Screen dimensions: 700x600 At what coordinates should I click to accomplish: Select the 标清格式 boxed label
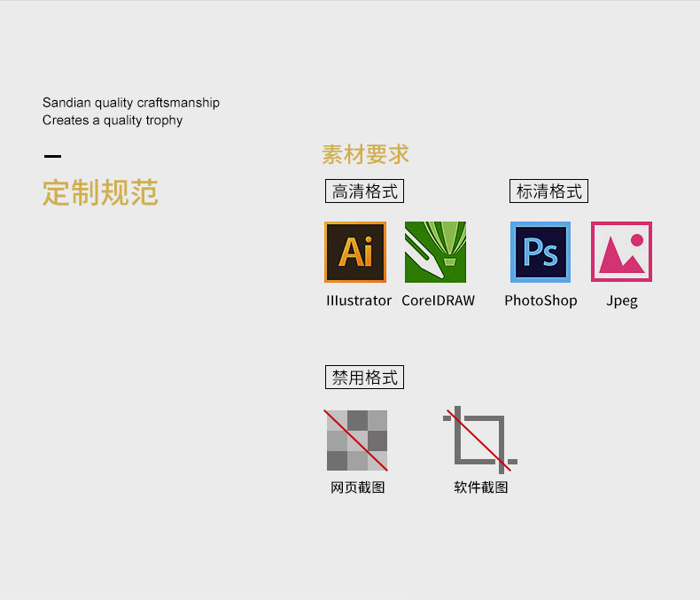pos(548,191)
